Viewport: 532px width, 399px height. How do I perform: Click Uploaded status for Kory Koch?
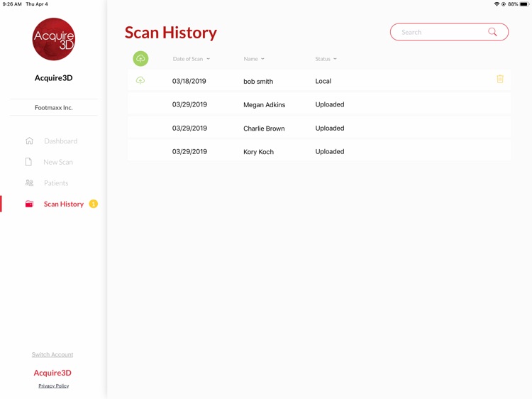tap(330, 151)
